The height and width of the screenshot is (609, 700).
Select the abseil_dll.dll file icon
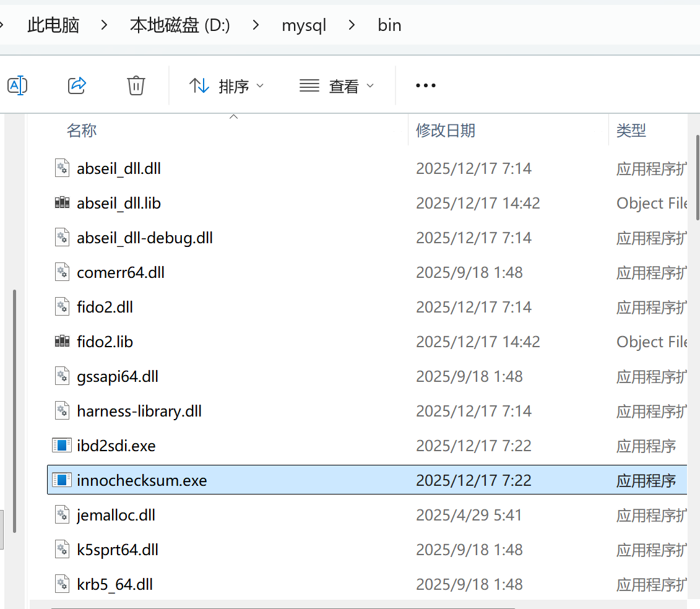point(62,168)
